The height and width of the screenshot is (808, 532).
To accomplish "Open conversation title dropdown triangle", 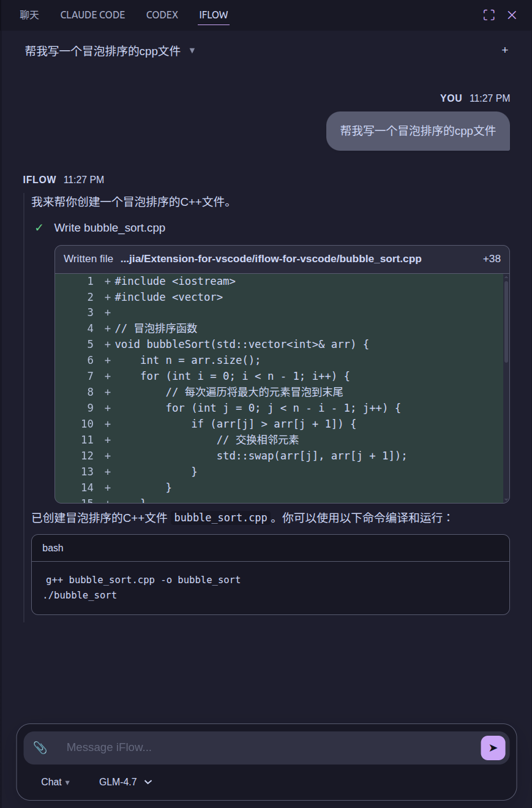I will click(192, 51).
